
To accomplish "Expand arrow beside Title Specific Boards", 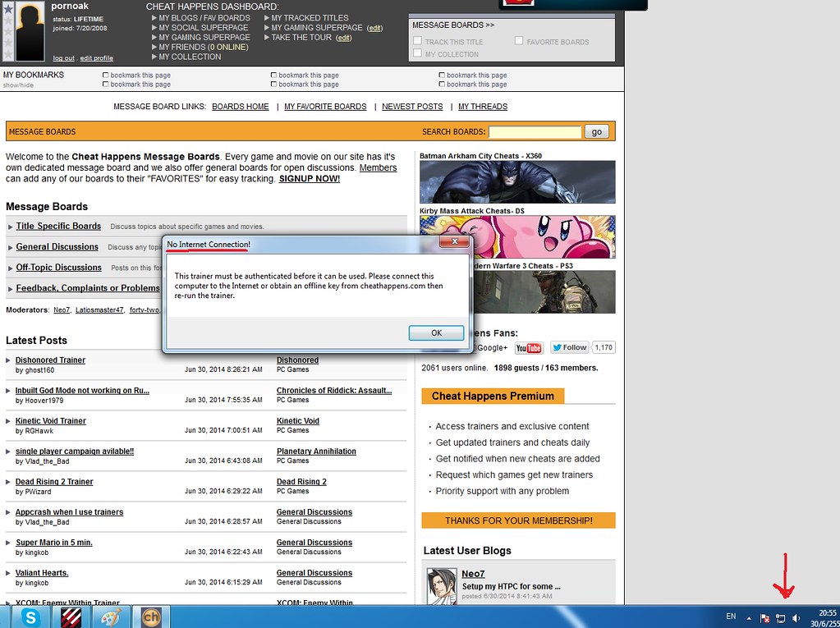I will click(x=10, y=227).
